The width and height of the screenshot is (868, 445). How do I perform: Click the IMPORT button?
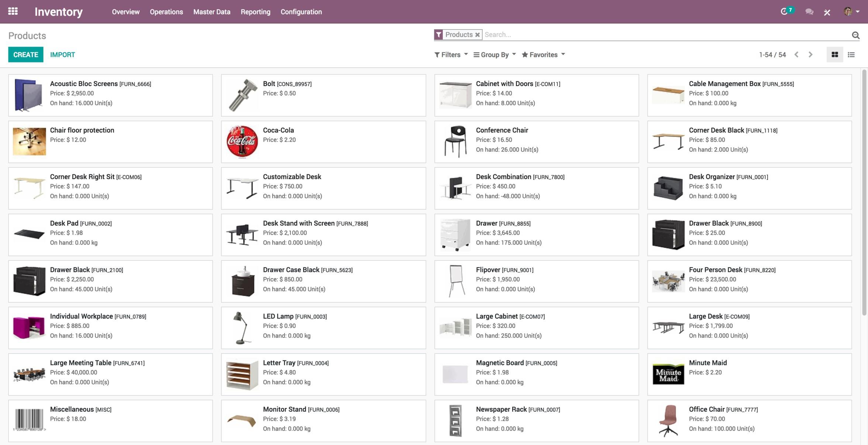[x=62, y=55]
